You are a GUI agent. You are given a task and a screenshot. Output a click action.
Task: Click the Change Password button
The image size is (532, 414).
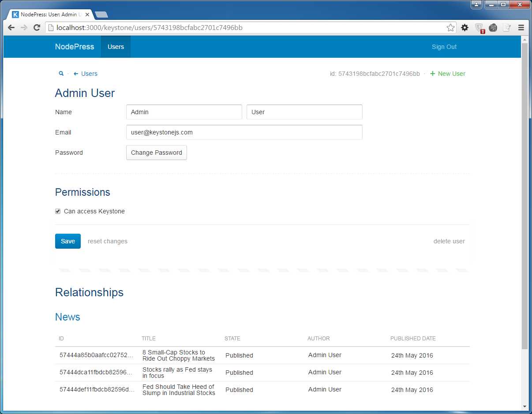click(x=157, y=153)
